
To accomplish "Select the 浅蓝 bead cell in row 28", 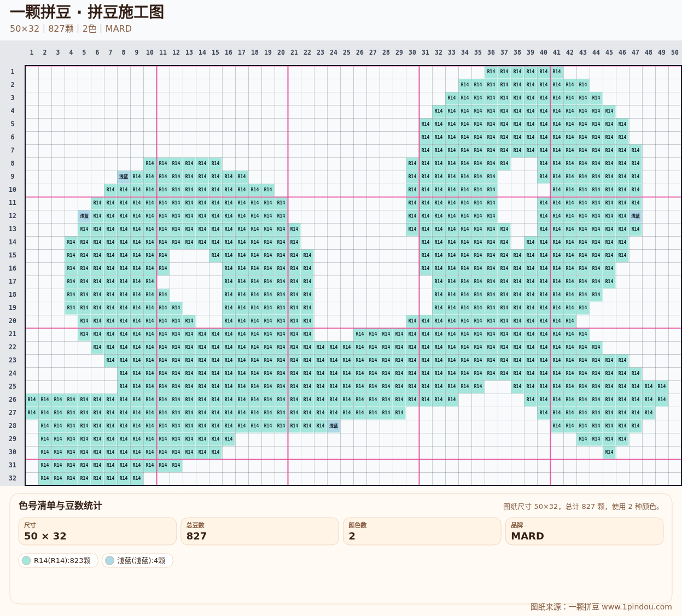I will tap(334, 426).
